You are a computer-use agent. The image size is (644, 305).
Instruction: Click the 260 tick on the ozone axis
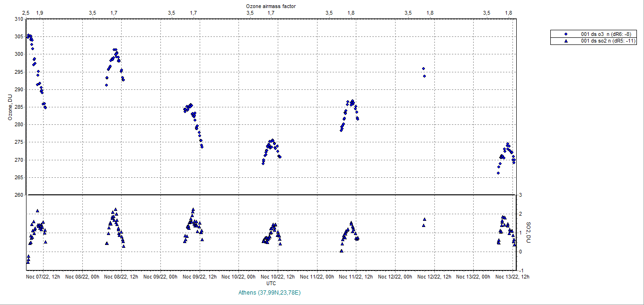[18, 195]
